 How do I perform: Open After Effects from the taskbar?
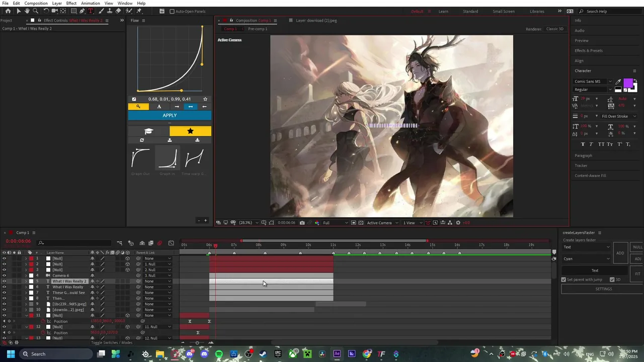tap(337, 354)
